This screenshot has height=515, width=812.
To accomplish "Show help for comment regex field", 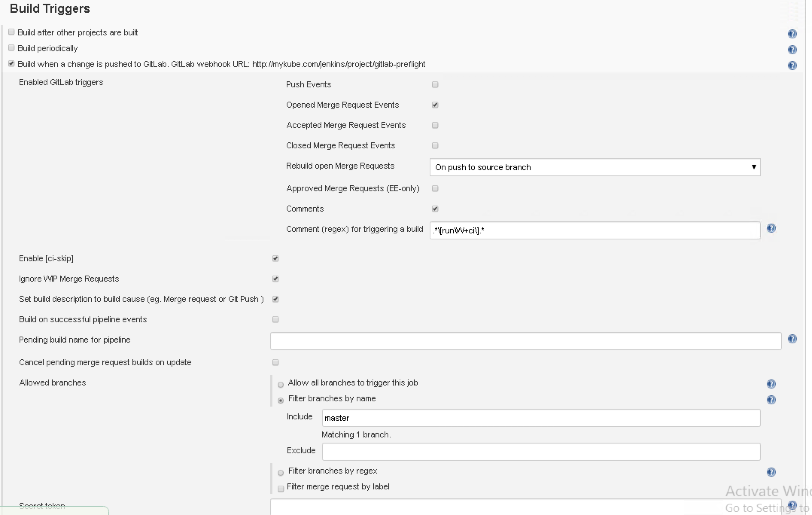I will coord(771,228).
